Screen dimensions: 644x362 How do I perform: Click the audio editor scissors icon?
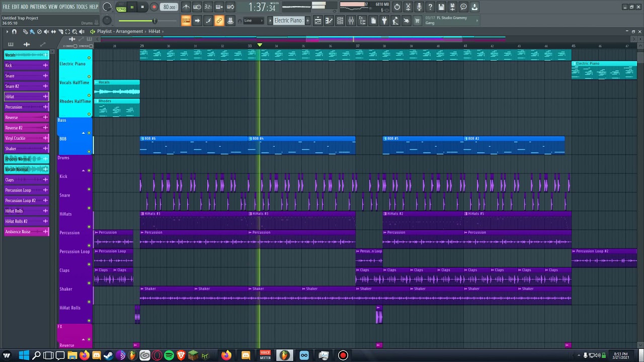point(408,7)
